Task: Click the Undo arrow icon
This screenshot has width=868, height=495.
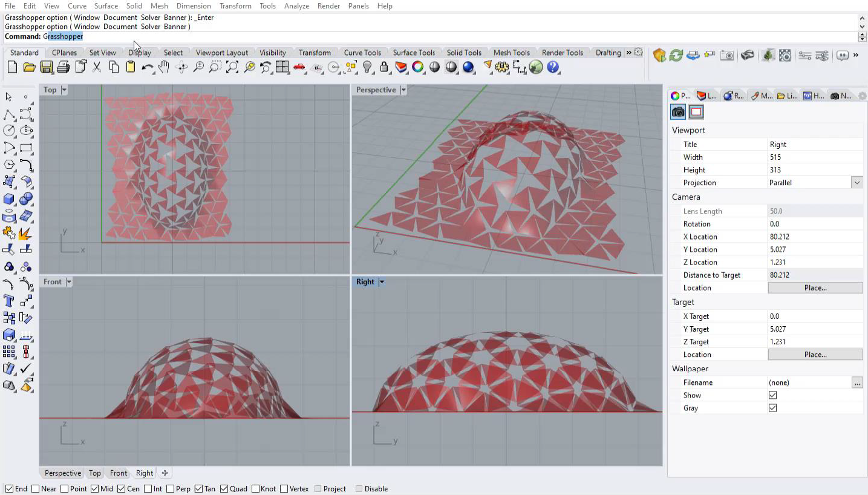Action: tap(147, 67)
